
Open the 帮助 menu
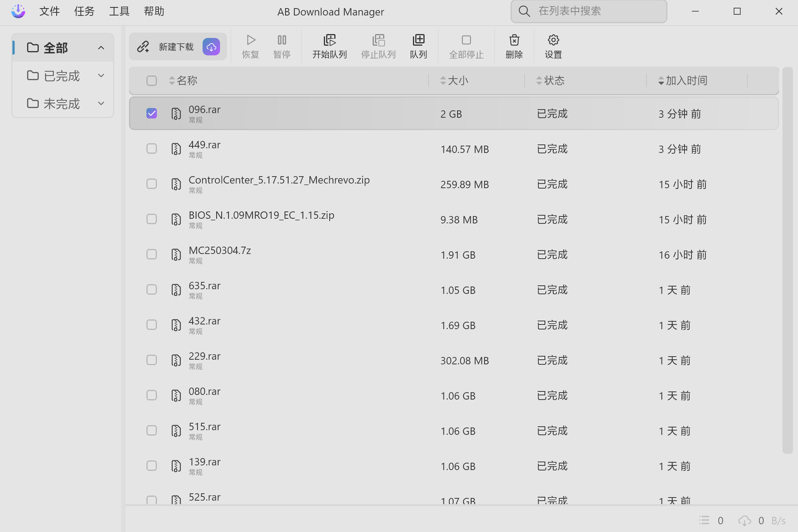tap(154, 11)
